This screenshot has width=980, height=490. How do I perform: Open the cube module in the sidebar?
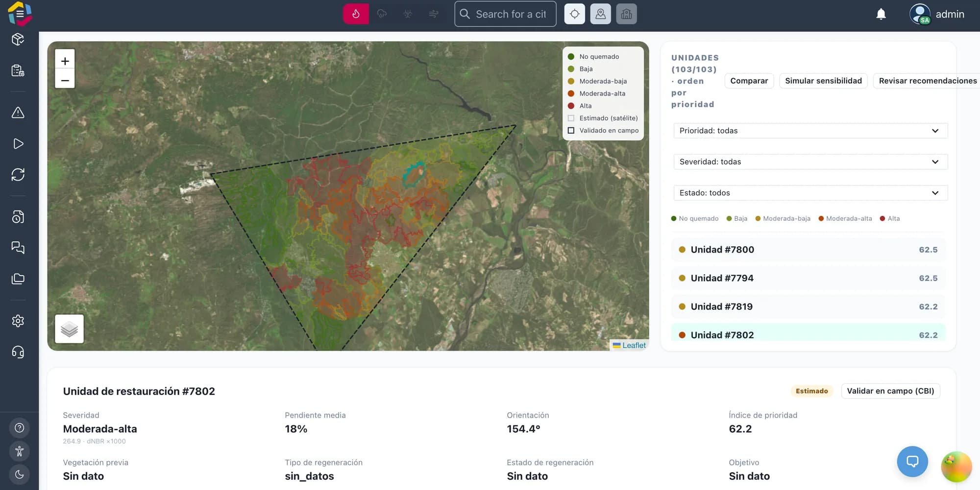(18, 39)
